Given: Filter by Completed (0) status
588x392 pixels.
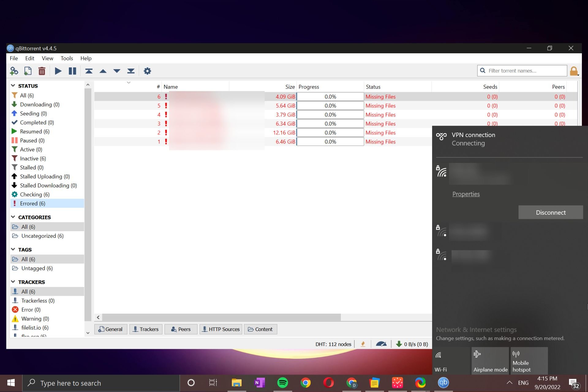Looking at the screenshot, I should pyautogui.click(x=37, y=123).
